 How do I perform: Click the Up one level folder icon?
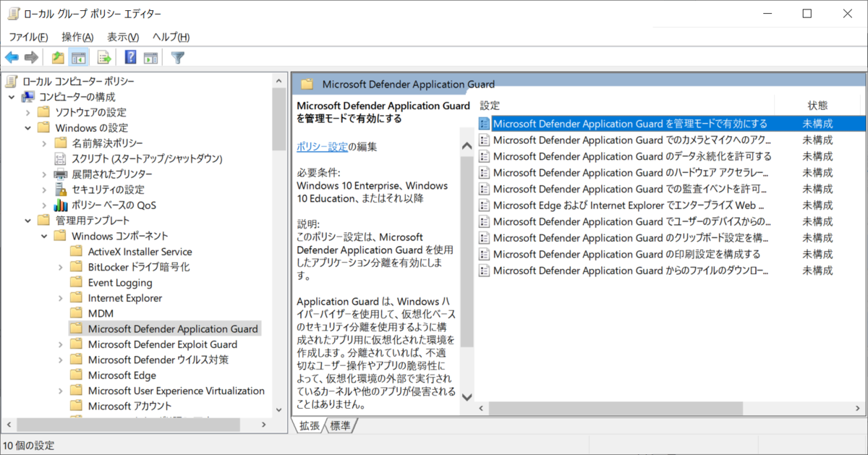[x=58, y=58]
